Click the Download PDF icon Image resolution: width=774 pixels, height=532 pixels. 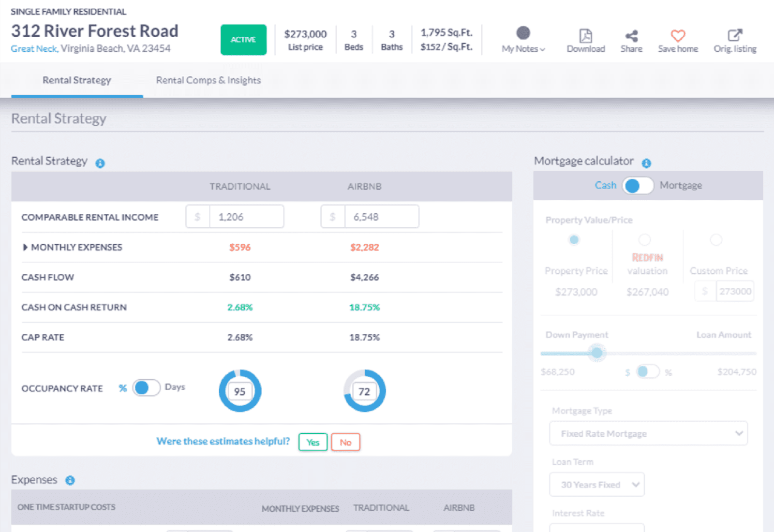(585, 36)
